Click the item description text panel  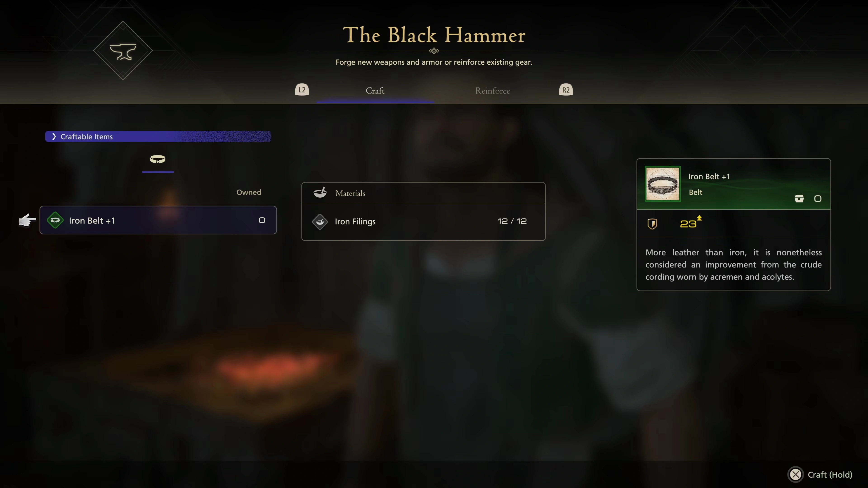[734, 264]
